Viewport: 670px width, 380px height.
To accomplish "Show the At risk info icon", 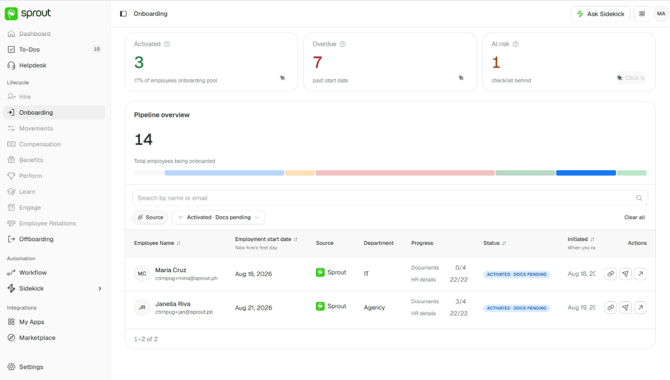I will tap(516, 44).
